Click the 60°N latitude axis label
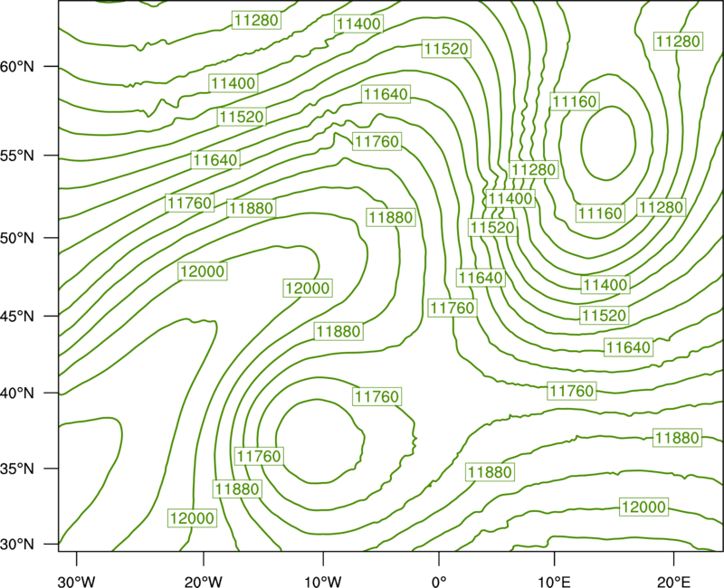 pos(17,67)
